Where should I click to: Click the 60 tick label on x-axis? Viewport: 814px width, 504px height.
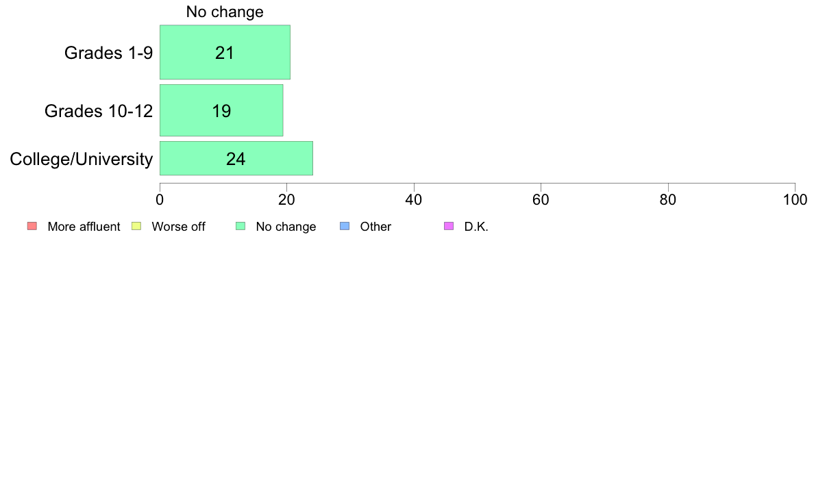(541, 200)
